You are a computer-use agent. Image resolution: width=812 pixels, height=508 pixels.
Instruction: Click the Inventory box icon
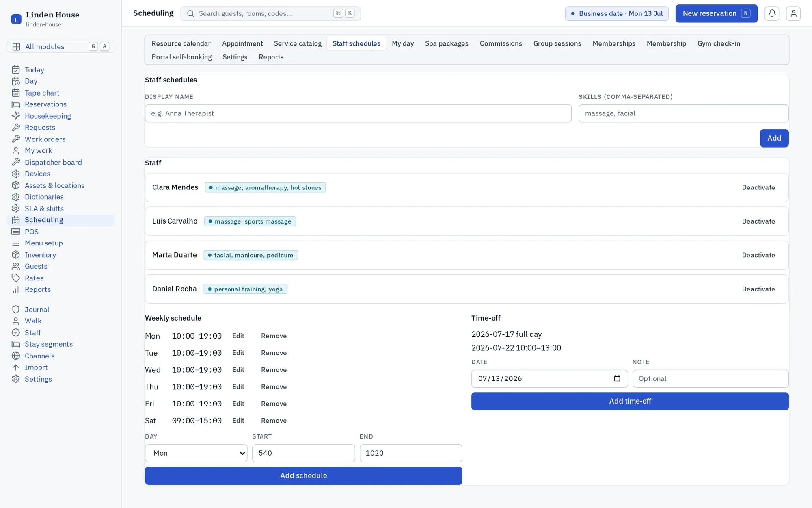16,255
